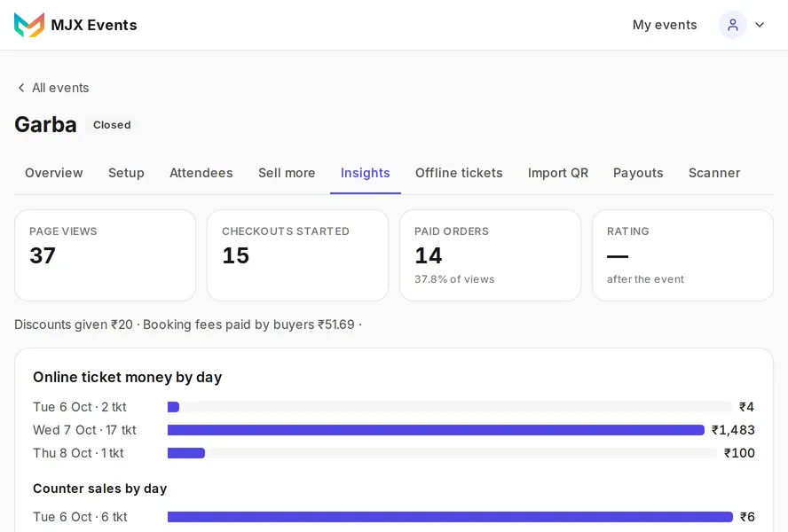Open the Payouts tab
The height and width of the screenshot is (532, 788).
tap(638, 173)
